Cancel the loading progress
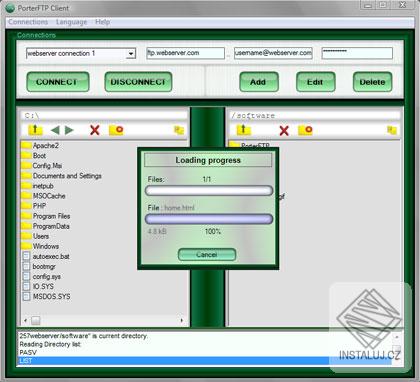The image size is (420, 382). pos(207,255)
